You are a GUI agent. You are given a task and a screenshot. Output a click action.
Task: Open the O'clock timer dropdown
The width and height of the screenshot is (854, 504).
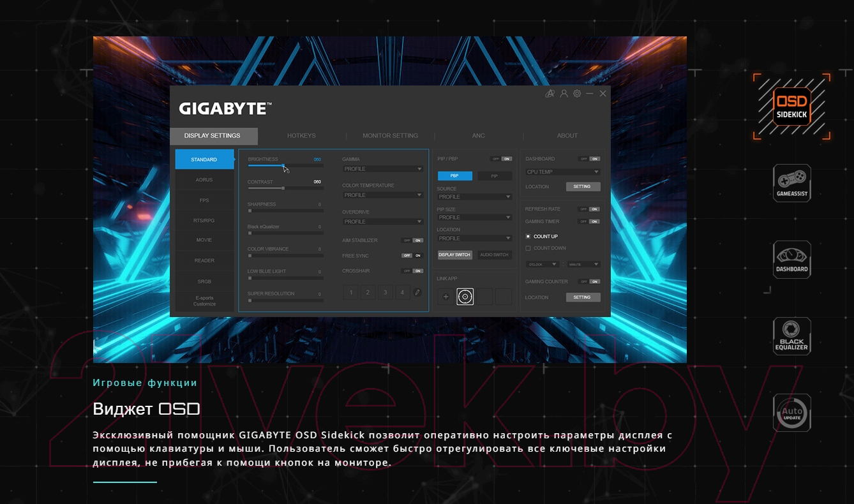[543, 264]
